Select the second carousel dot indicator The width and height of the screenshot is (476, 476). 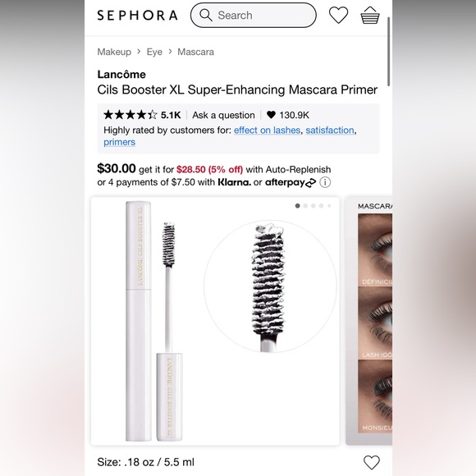tap(305, 206)
